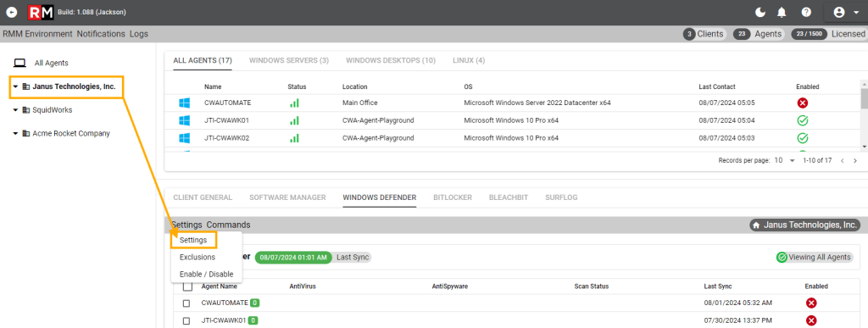Viewport: 868px width, 328px height.
Task: Click the back arrow icon in header
Action: 12,12
